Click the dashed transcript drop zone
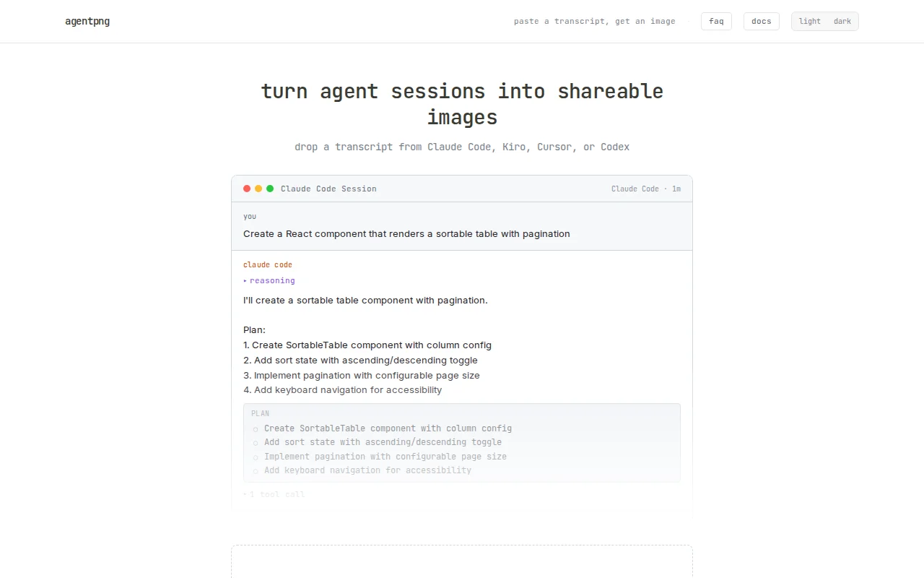The height and width of the screenshot is (578, 924). click(462, 561)
